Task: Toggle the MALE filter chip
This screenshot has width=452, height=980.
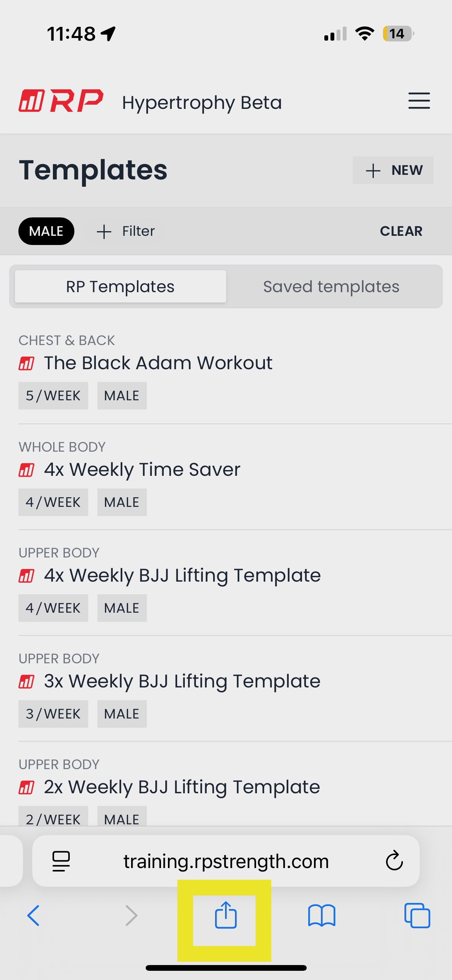Action: [46, 231]
